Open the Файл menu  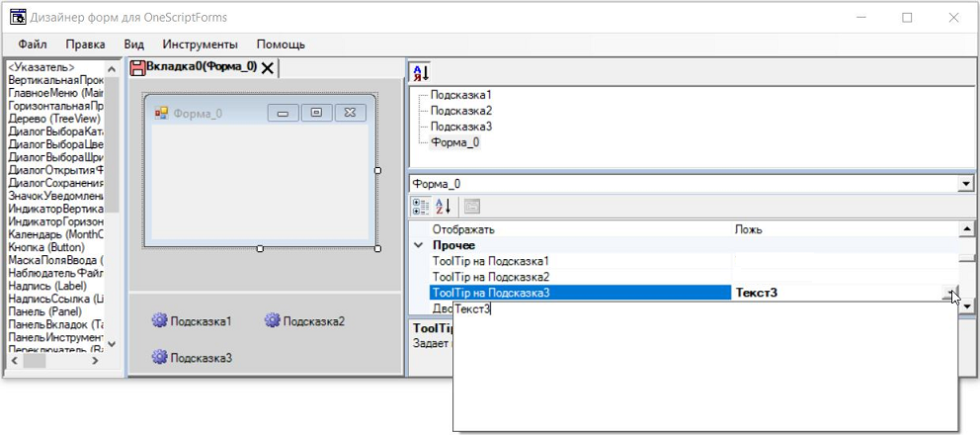33,44
